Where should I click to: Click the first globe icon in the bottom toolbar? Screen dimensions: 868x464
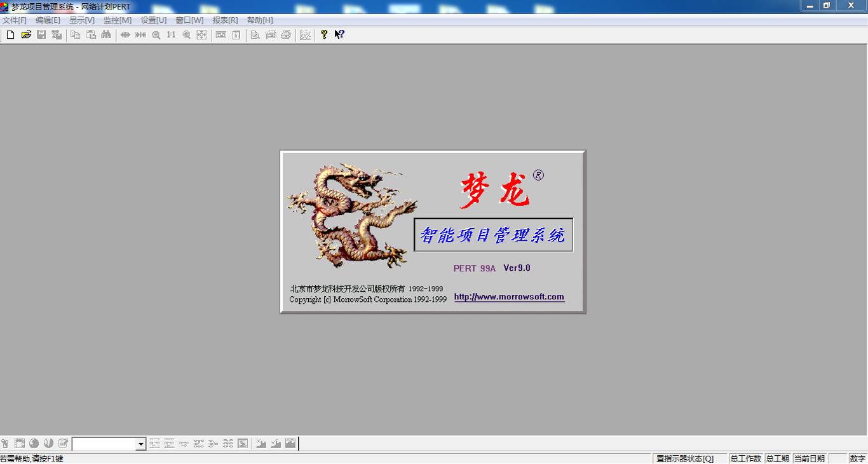point(34,444)
